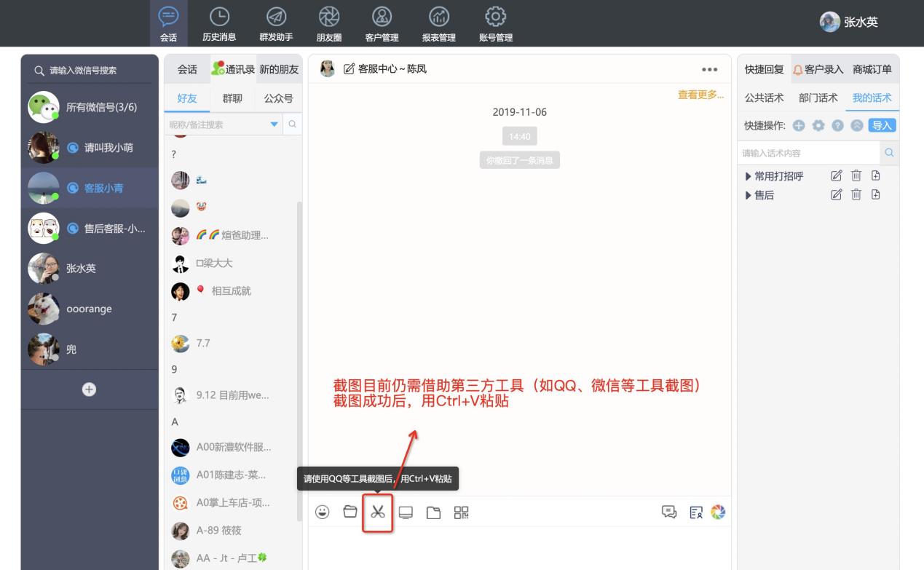Switch to the 新的朋友 tab
Viewport: 924px width, 570px height.
coord(279,69)
